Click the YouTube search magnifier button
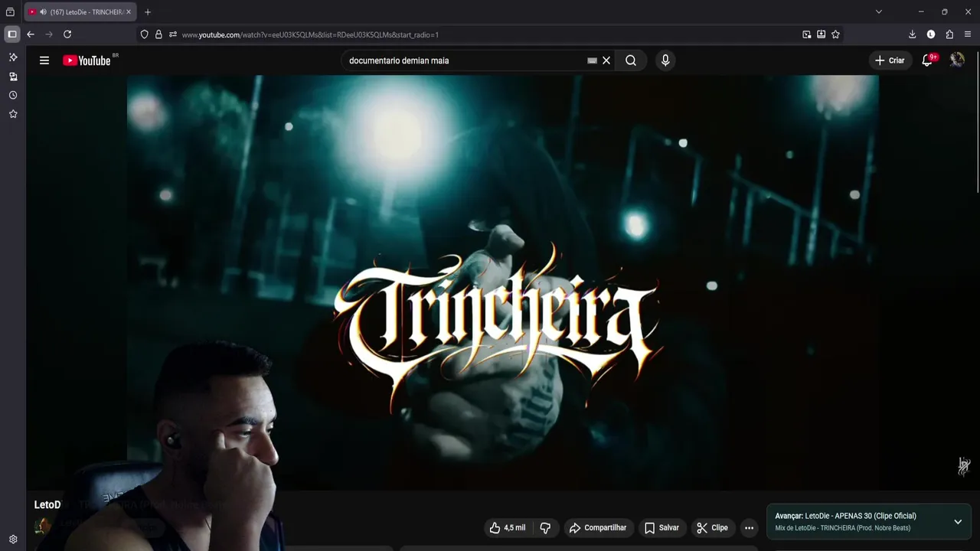The image size is (980, 551). coord(631,60)
